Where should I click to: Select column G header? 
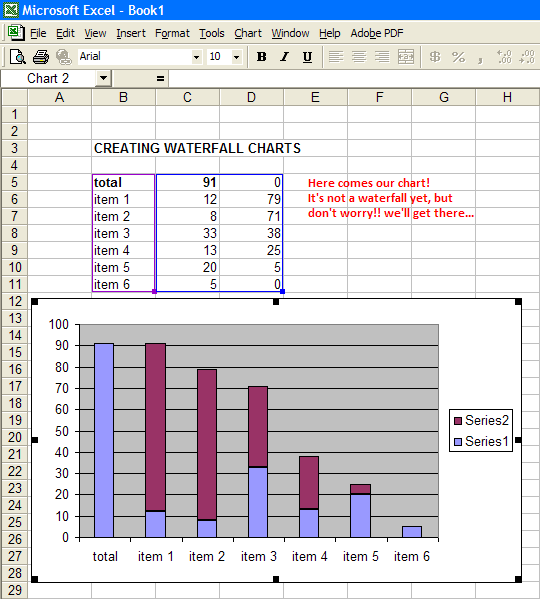point(443,97)
